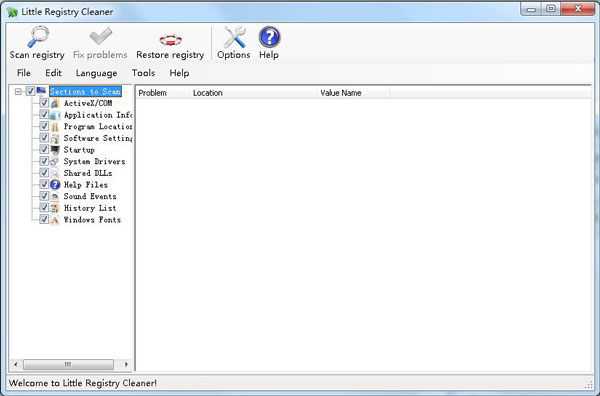Select the Sections to Scan tree label
This screenshot has width=600, height=396.
85,91
